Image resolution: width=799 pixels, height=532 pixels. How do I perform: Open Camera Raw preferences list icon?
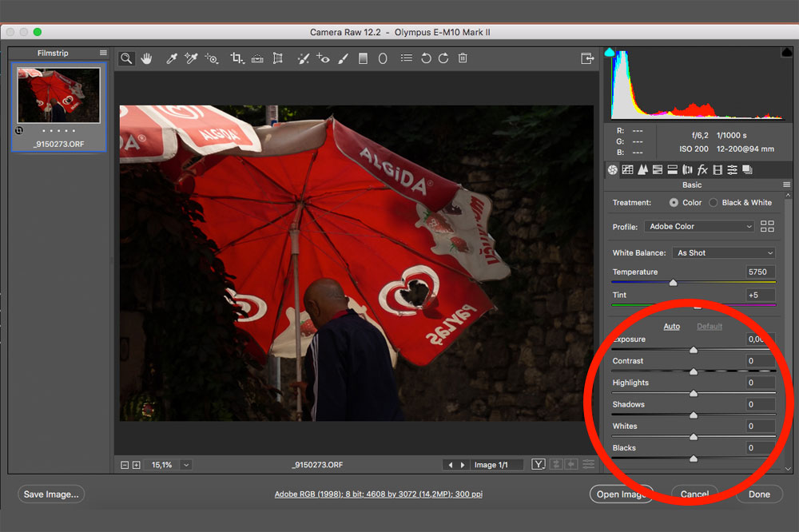[406, 58]
